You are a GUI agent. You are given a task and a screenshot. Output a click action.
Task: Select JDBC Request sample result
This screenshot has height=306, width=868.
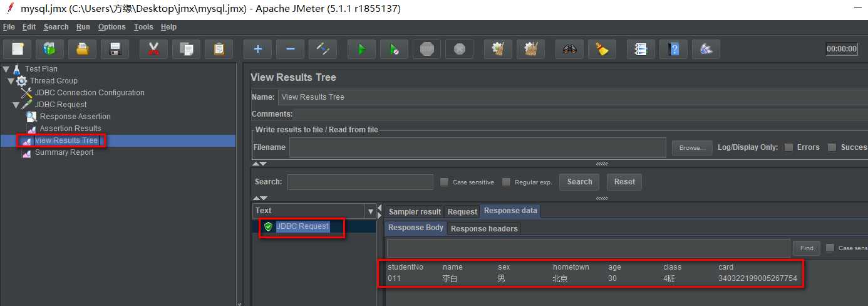[302, 226]
